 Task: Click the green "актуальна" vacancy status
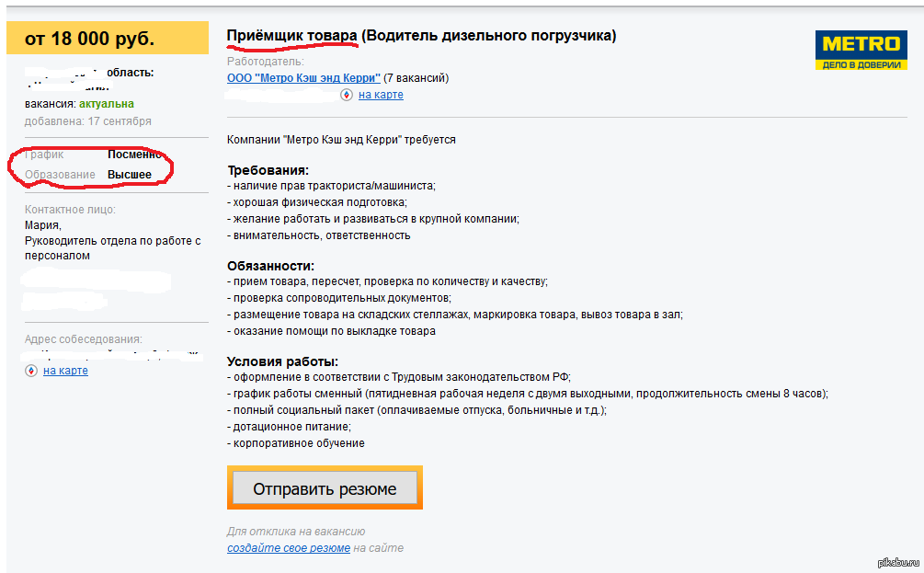coord(107,104)
